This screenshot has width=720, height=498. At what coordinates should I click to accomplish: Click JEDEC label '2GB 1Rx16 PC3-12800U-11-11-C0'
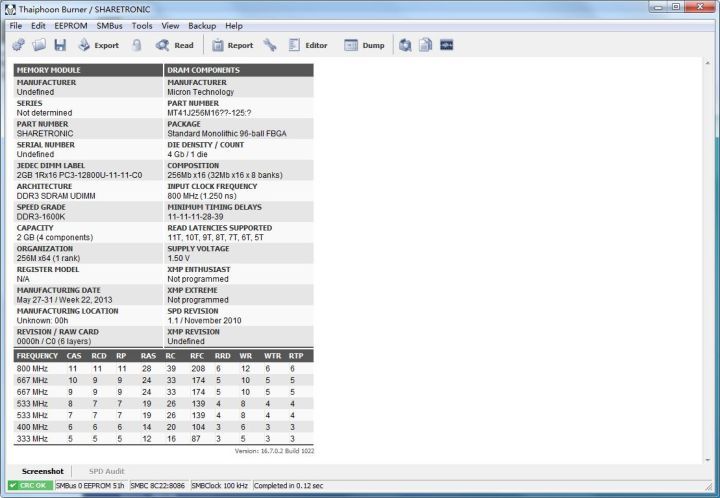click(79, 175)
